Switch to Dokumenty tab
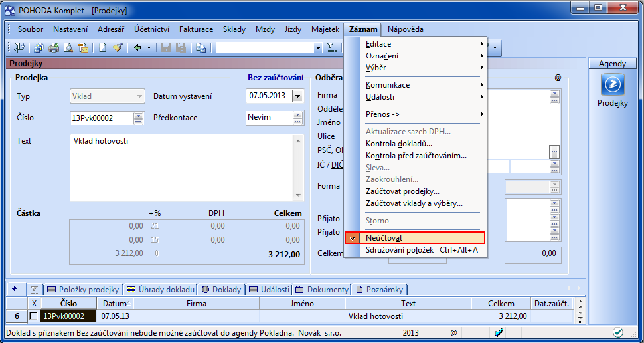The height and width of the screenshot is (343, 644). click(x=322, y=290)
